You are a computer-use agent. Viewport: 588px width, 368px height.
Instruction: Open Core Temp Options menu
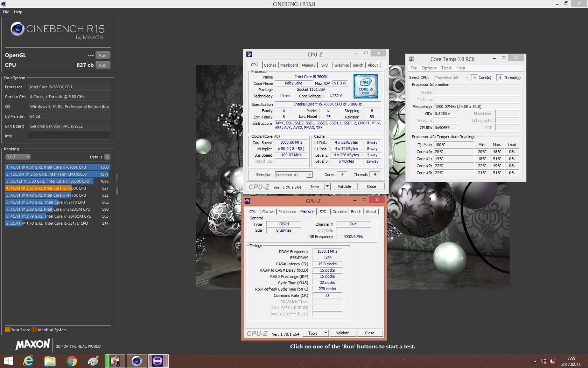click(429, 68)
